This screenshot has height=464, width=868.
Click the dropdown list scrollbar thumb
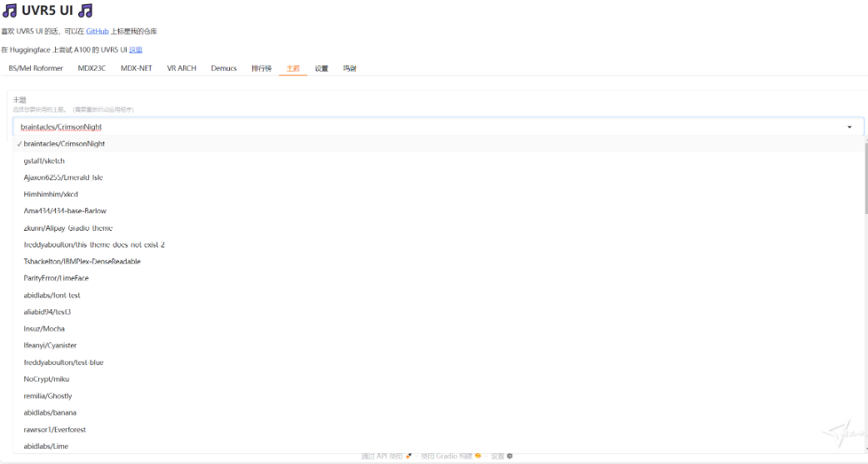pos(866,178)
